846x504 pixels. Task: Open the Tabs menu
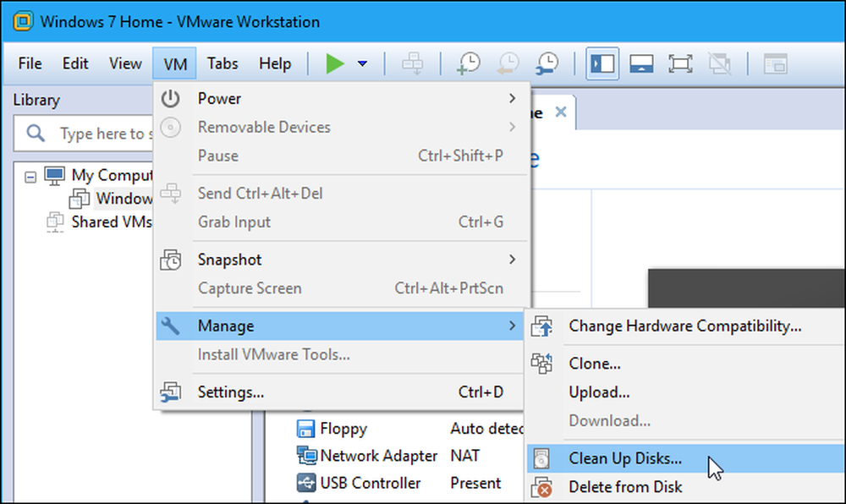222,63
